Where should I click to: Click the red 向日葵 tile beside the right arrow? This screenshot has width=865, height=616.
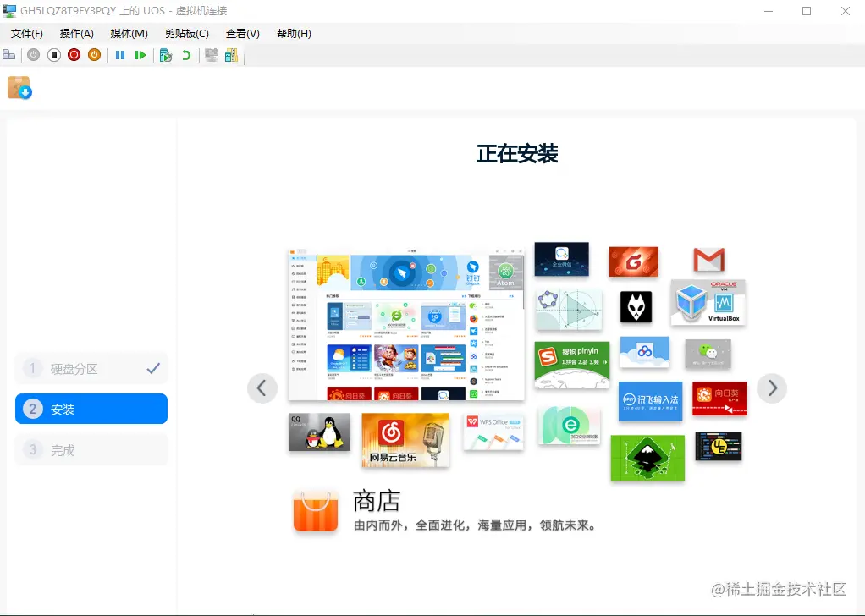719,399
